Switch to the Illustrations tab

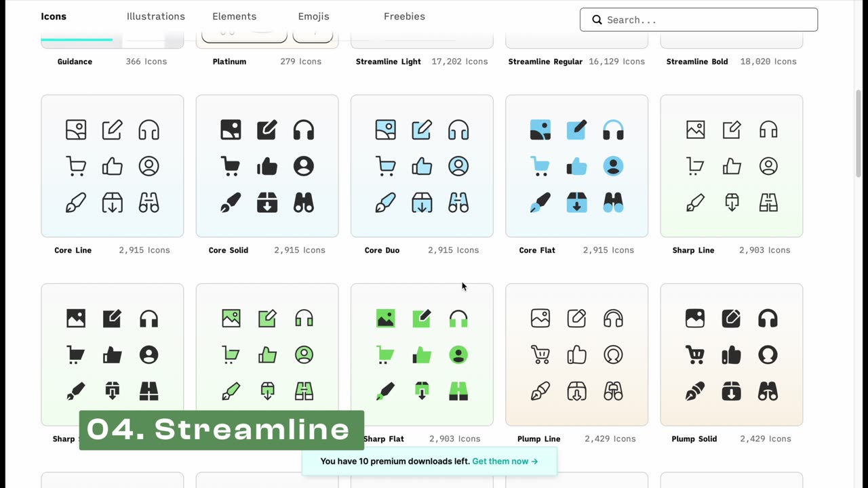155,16
